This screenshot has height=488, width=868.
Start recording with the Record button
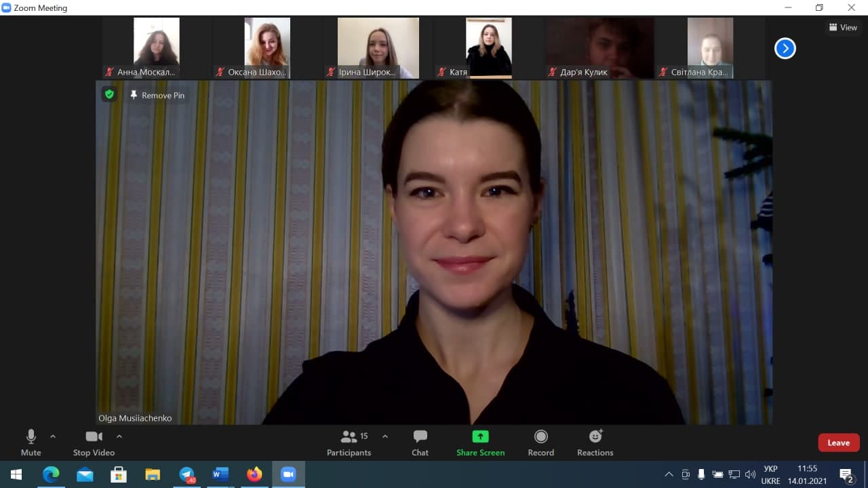pos(540,443)
